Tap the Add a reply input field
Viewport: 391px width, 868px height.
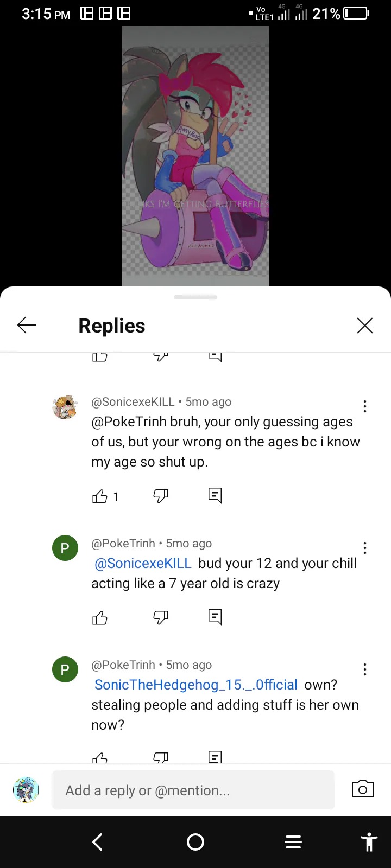tap(193, 790)
